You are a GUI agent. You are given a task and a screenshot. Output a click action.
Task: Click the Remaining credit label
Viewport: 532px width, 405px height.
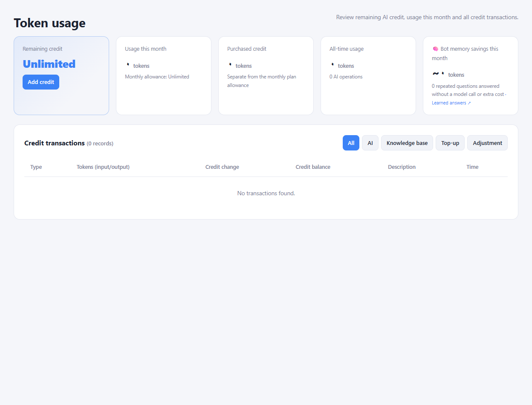43,49
